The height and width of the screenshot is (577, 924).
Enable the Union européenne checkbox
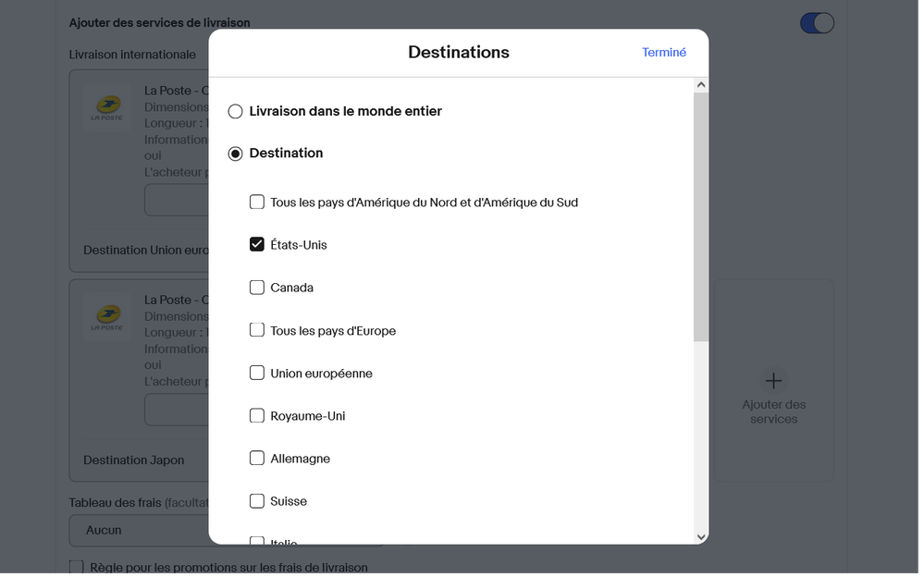click(x=258, y=374)
